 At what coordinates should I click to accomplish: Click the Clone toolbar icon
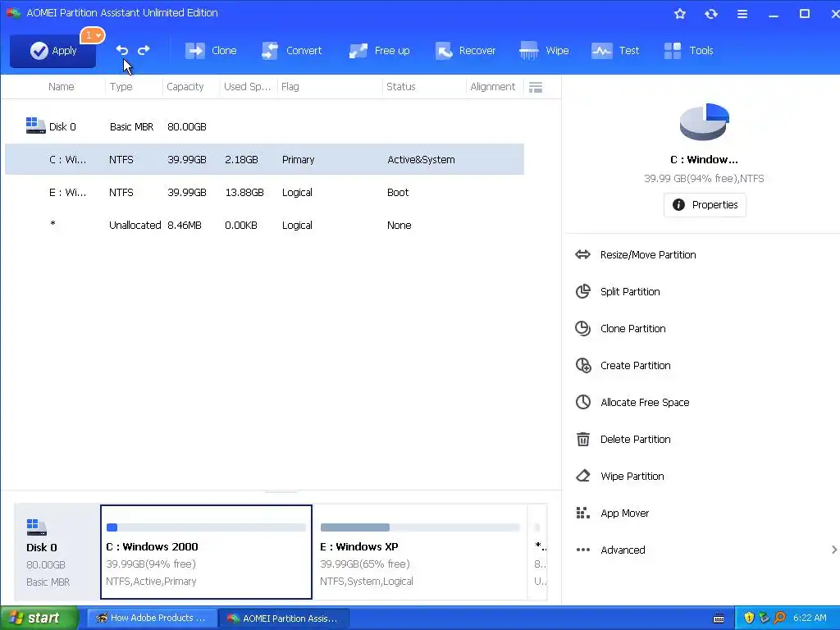pos(195,51)
